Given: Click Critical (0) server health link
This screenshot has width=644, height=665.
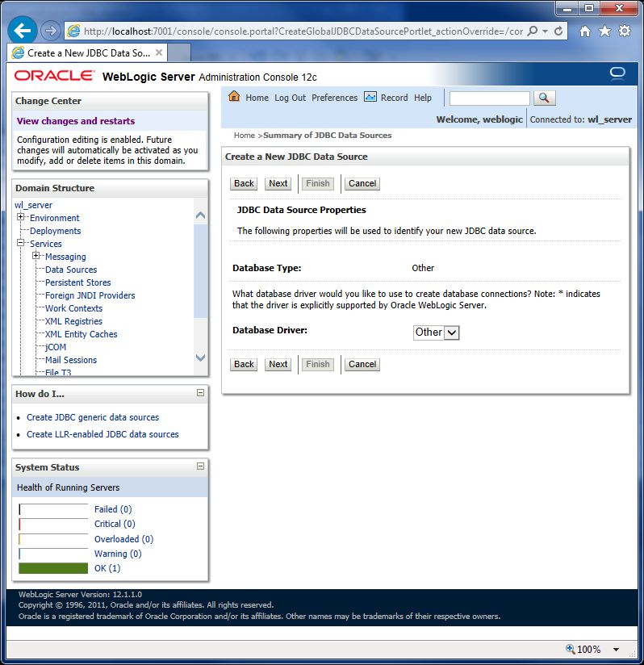Looking at the screenshot, I should coord(115,524).
